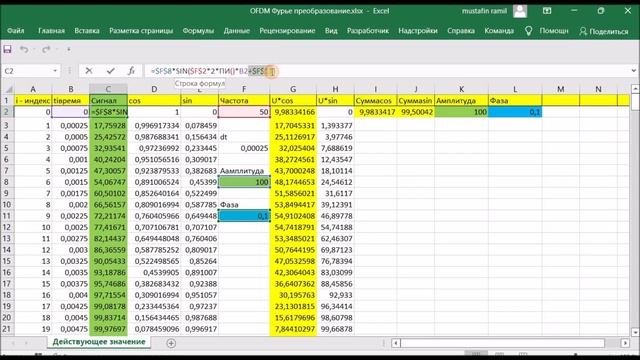640x360 pixels.
Task: Select cell J2 with 99,50042
Action: [416, 112]
